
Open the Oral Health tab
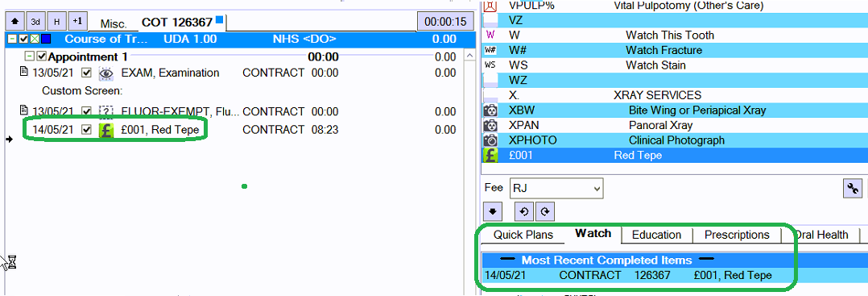(x=821, y=235)
